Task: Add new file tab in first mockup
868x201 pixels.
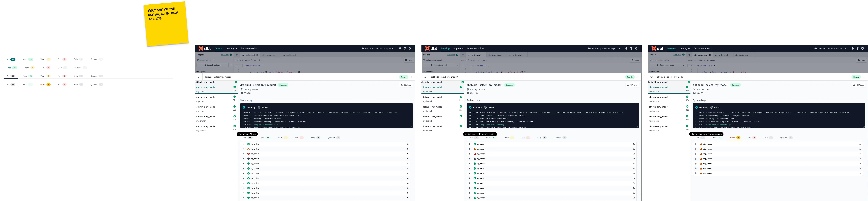Action: tap(237, 55)
